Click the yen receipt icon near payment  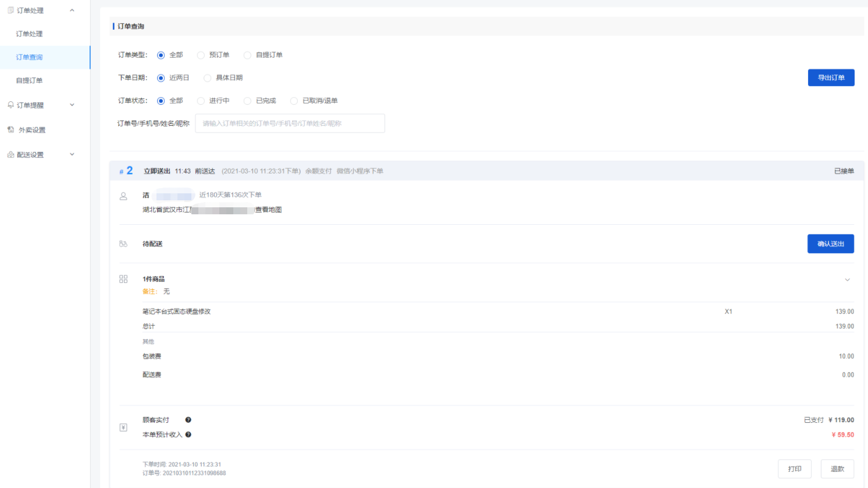pyautogui.click(x=123, y=427)
